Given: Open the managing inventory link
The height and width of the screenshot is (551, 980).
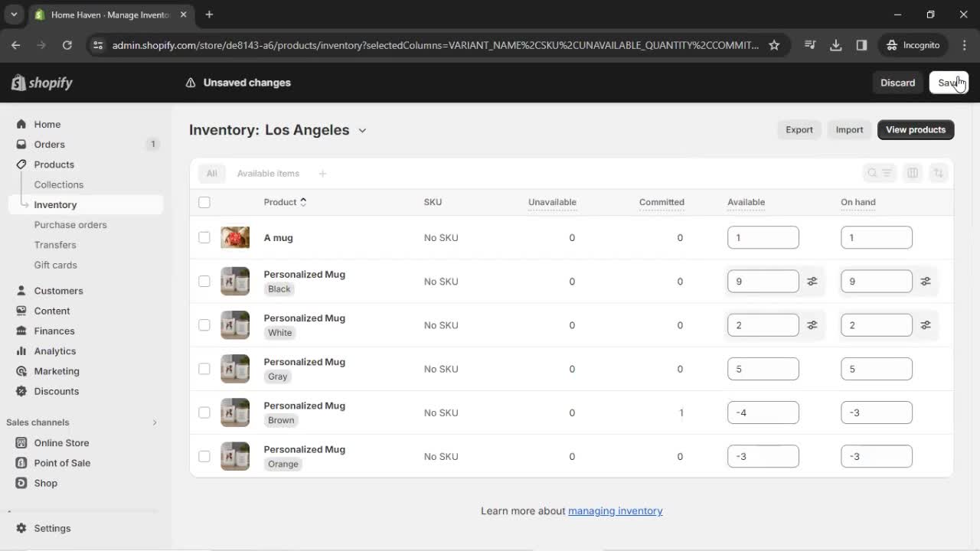Looking at the screenshot, I should click(x=615, y=510).
